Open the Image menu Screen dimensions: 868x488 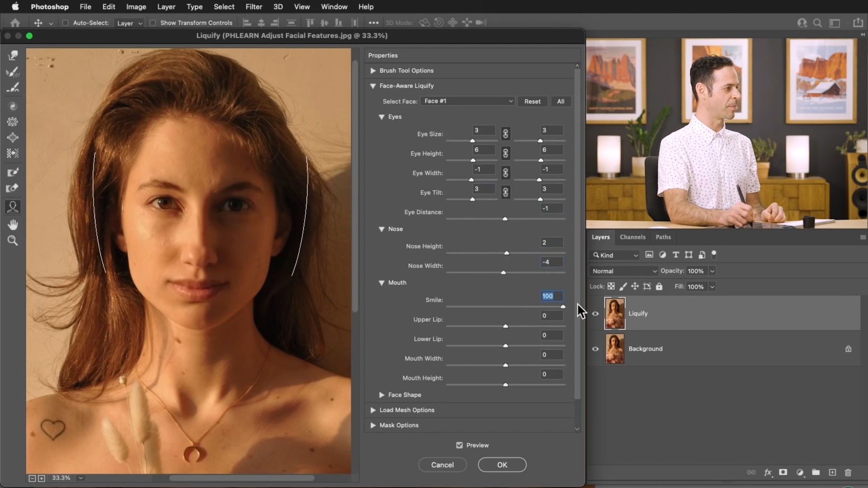[136, 7]
